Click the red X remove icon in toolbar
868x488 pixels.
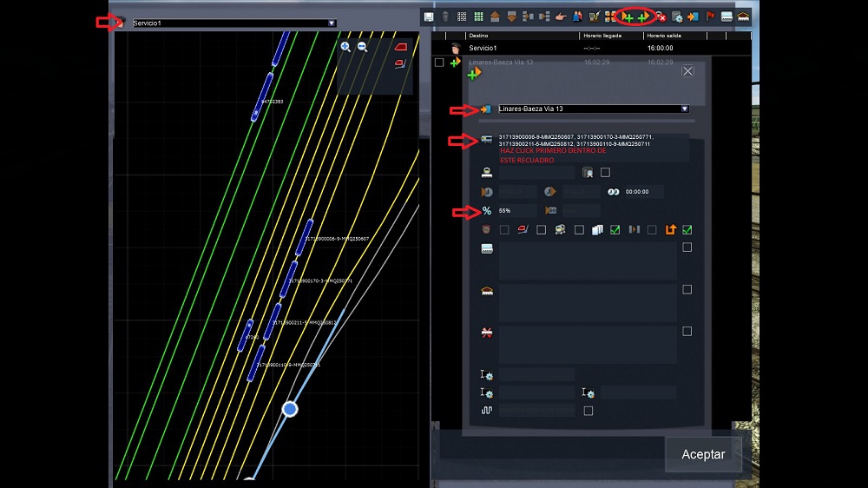coord(661,17)
